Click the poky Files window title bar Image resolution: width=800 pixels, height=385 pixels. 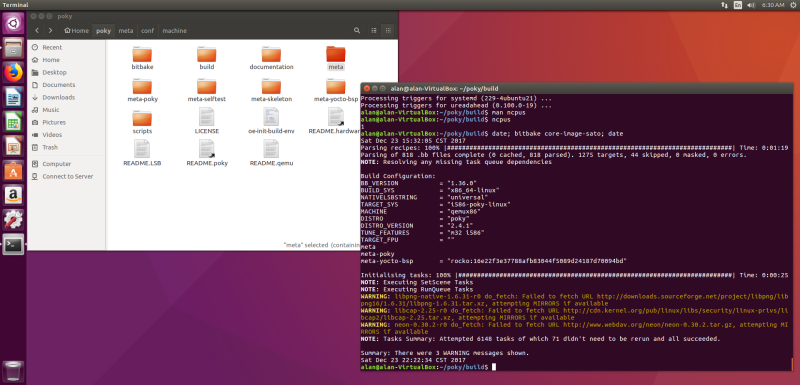(x=212, y=16)
